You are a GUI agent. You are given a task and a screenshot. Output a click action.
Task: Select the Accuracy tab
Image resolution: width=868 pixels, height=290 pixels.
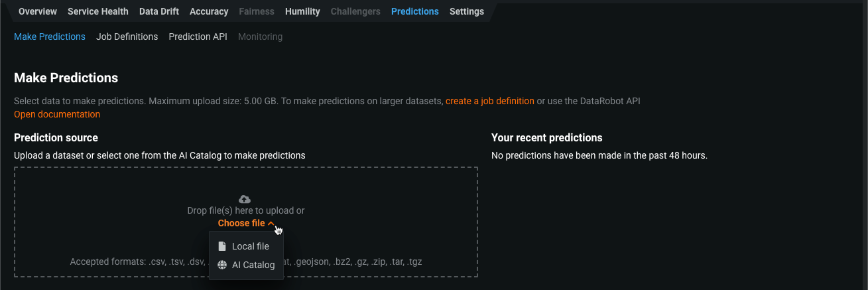tap(209, 11)
